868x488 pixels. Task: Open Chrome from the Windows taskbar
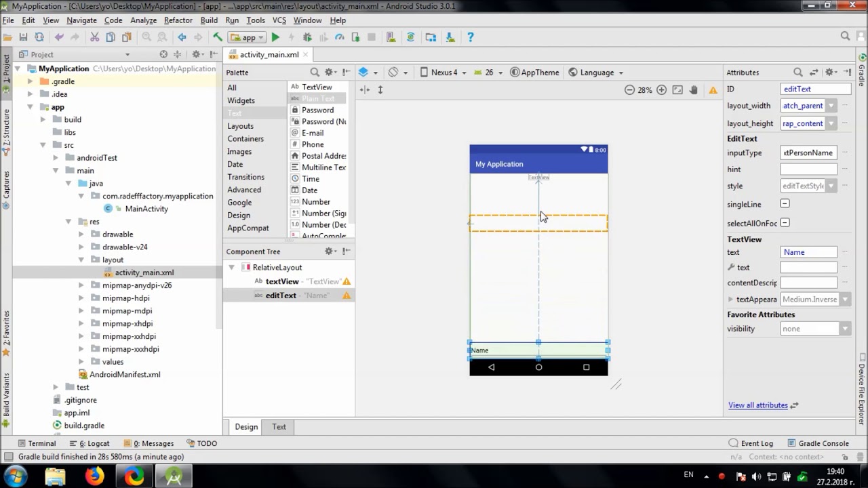pyautogui.click(x=134, y=476)
